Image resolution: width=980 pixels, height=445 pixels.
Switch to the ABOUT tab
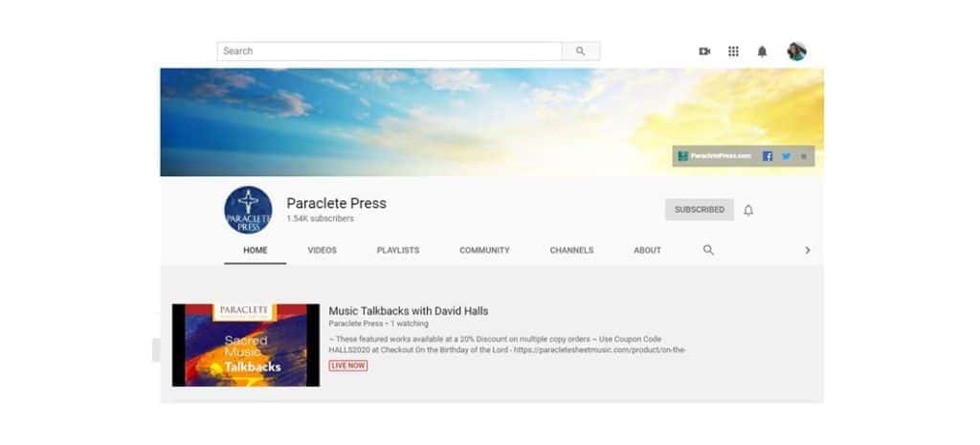pyautogui.click(x=647, y=250)
